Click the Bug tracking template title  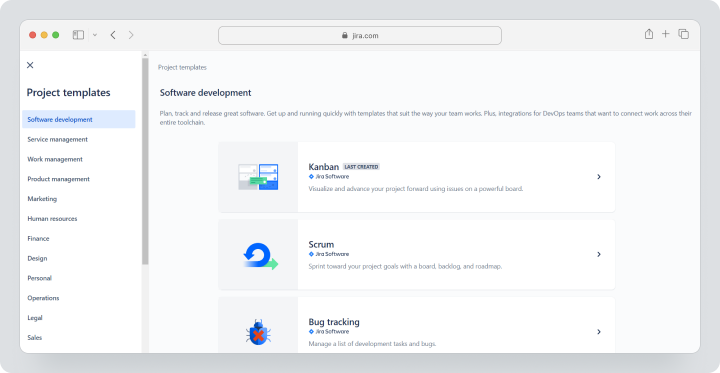point(334,322)
